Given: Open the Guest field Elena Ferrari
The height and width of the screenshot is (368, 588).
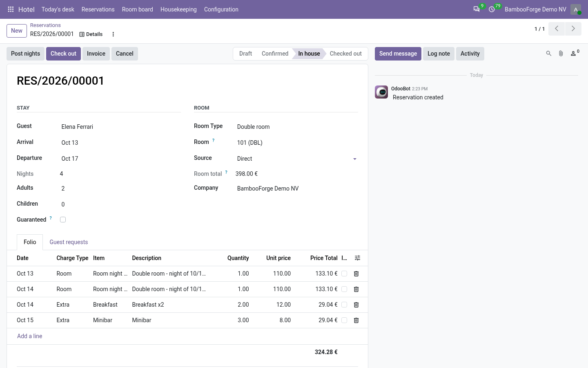Looking at the screenshot, I should pos(120,127).
